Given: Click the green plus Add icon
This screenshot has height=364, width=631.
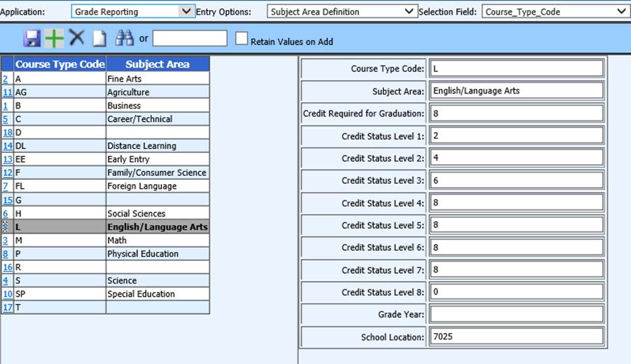Looking at the screenshot, I should click(54, 39).
